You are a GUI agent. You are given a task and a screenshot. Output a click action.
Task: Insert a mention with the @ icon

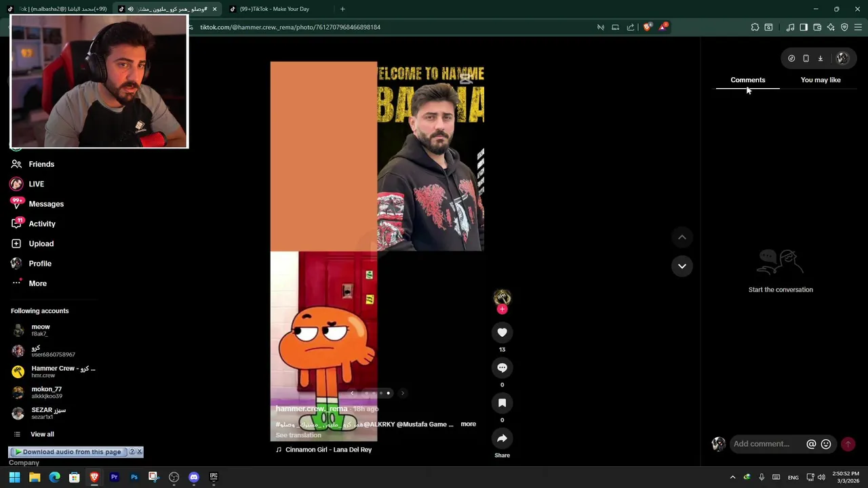[811, 444]
